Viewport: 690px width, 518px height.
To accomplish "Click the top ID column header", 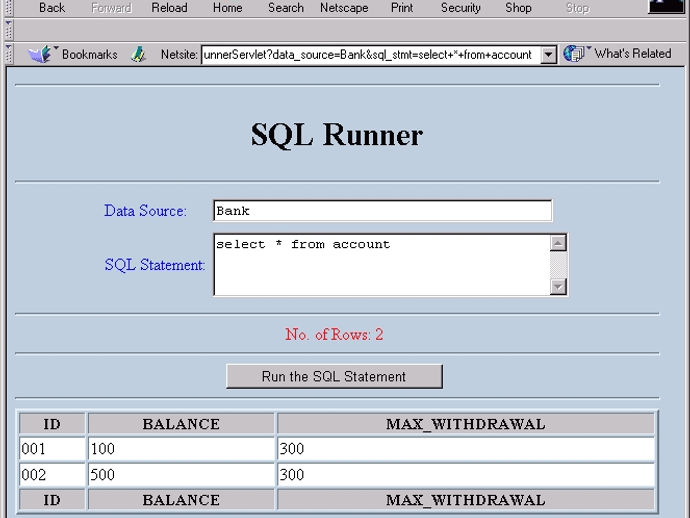I will pos(52,424).
